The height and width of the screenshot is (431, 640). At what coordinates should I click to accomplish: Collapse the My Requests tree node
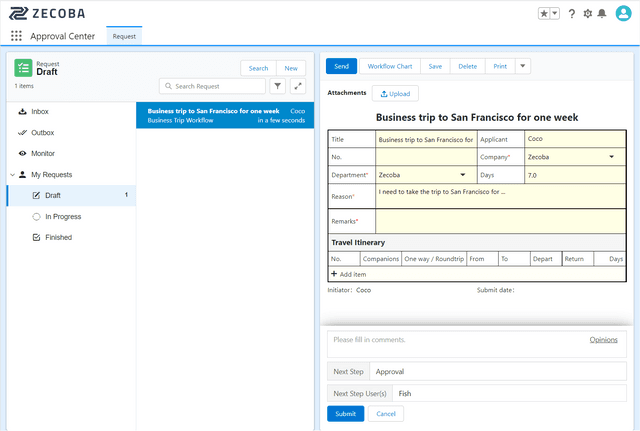click(11, 175)
